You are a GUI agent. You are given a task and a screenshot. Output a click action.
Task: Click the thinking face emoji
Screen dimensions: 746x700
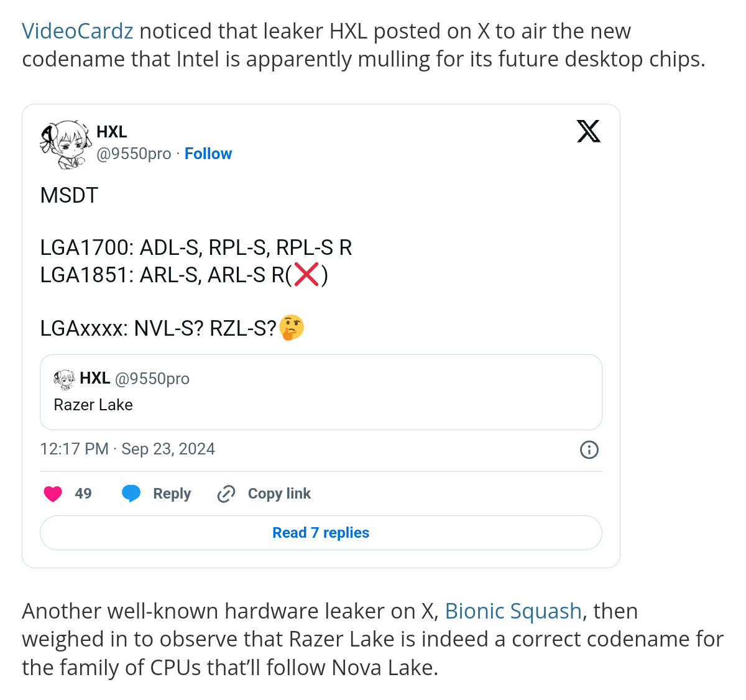292,327
